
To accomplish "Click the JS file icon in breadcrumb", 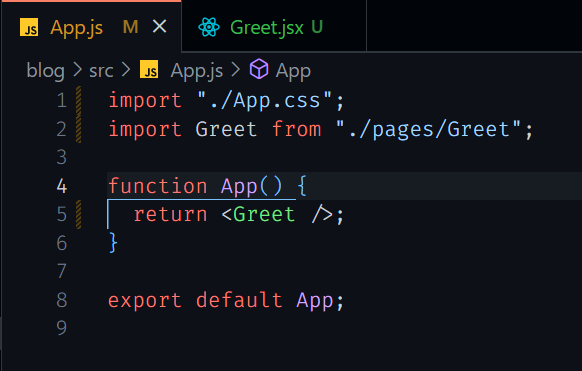I will click(x=149, y=69).
